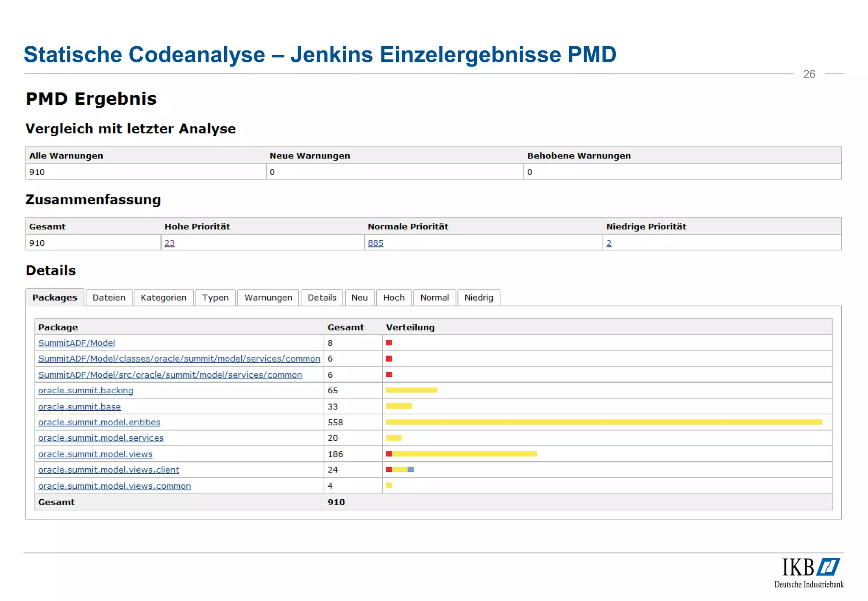Open the oracle.summit.model.views.common package
The height and width of the screenshot is (601, 868).
pos(114,486)
